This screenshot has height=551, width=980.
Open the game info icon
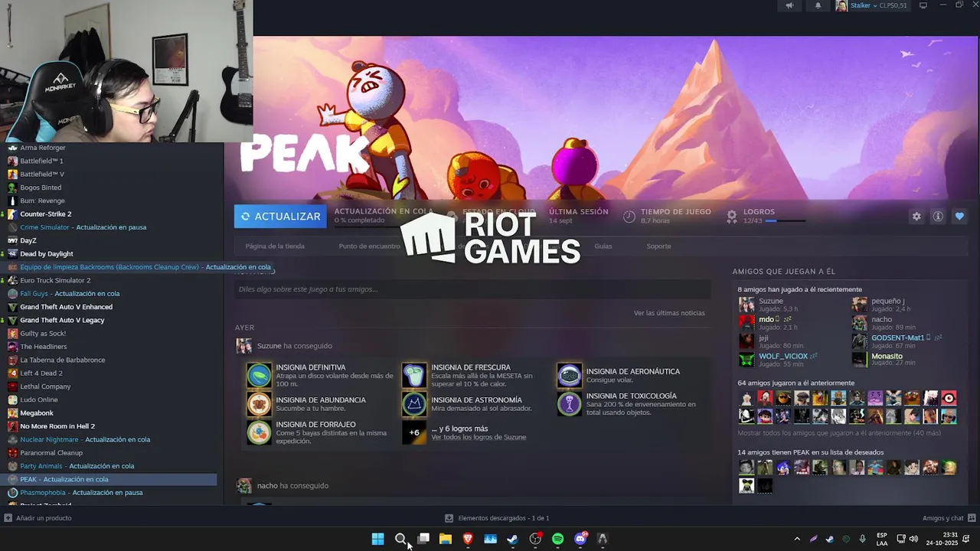938,217
